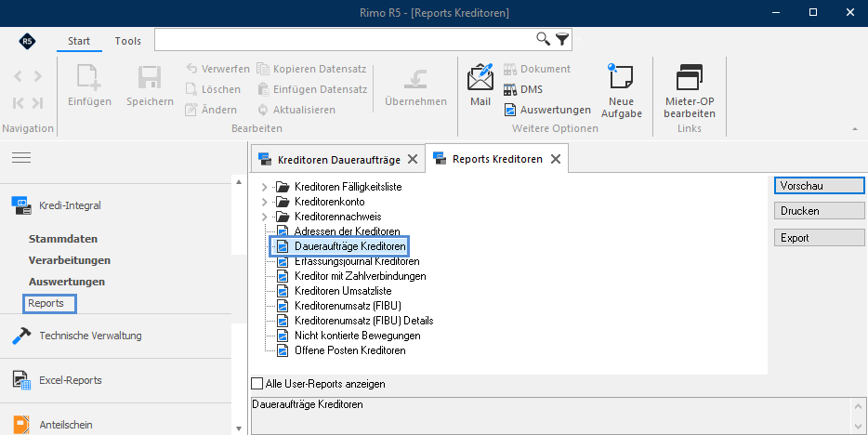Viewport: 868px width, 435px height.
Task: Open Mieter-OP bearbeiten link
Action: (x=690, y=91)
